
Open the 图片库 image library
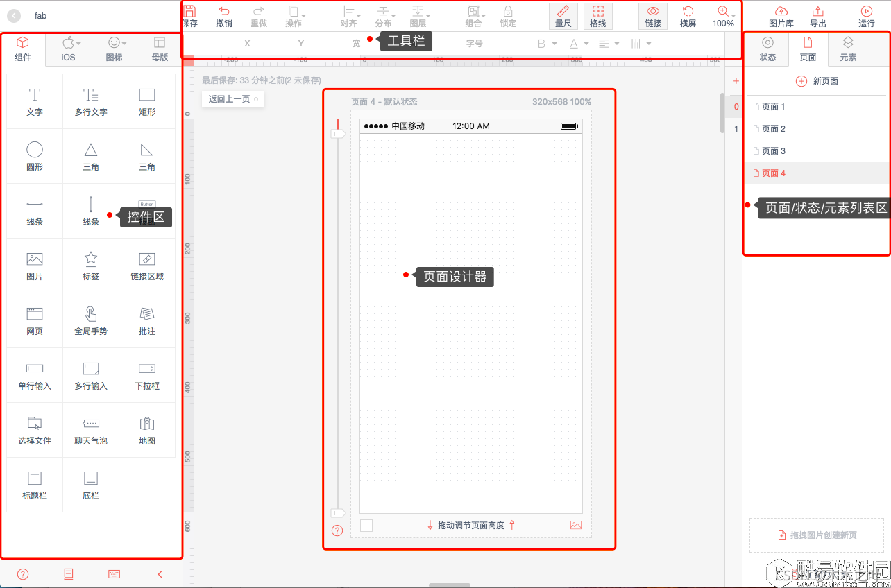781,17
